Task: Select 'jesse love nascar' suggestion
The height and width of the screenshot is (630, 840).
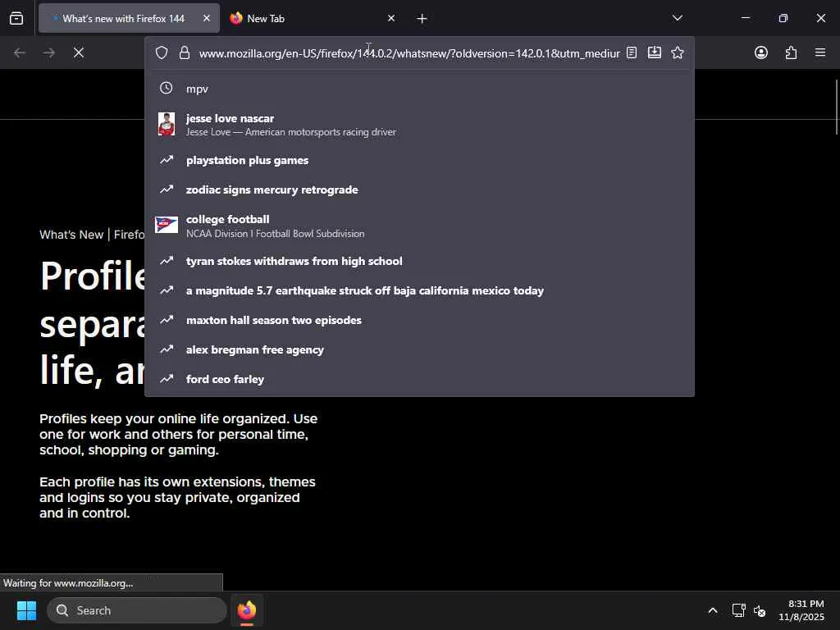Action: pos(419,125)
